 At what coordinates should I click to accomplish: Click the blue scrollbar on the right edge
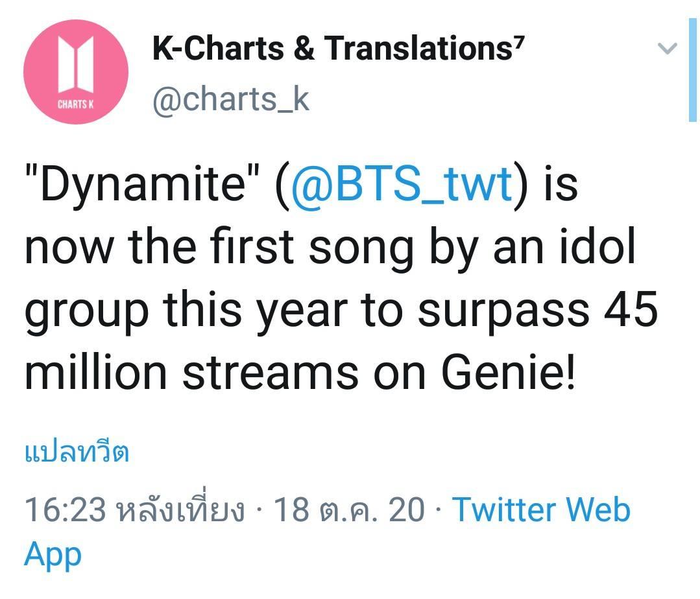click(692, 70)
